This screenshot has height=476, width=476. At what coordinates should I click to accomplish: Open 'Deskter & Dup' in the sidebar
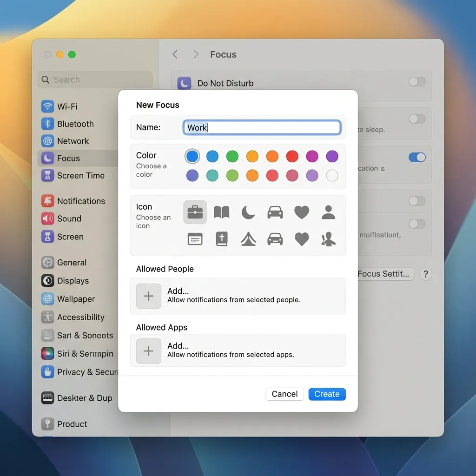[x=77, y=398]
